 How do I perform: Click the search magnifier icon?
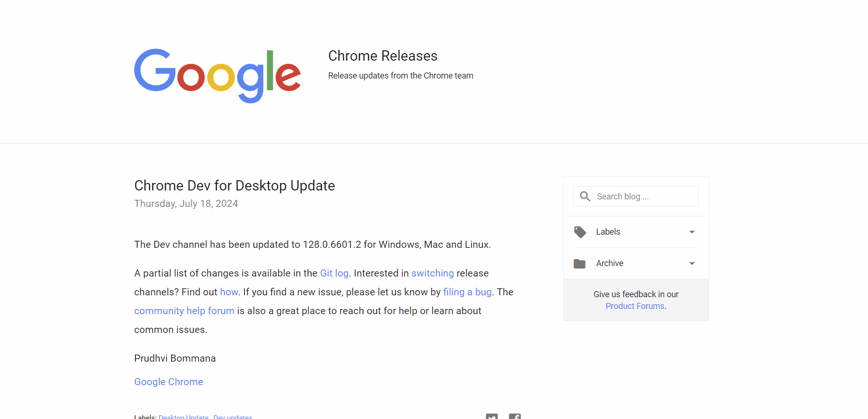(585, 197)
